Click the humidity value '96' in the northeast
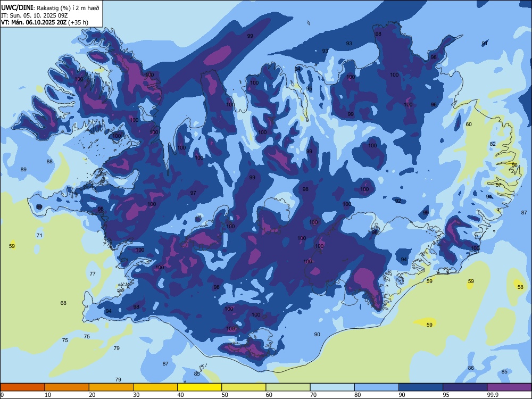The height and width of the screenshot is (399, 532). pos(434,104)
